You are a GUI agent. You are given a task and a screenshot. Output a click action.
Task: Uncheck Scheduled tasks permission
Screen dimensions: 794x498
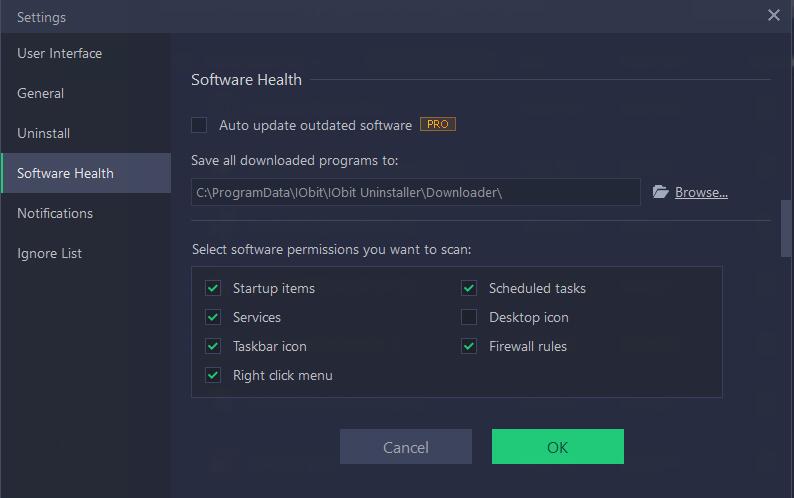click(x=469, y=288)
